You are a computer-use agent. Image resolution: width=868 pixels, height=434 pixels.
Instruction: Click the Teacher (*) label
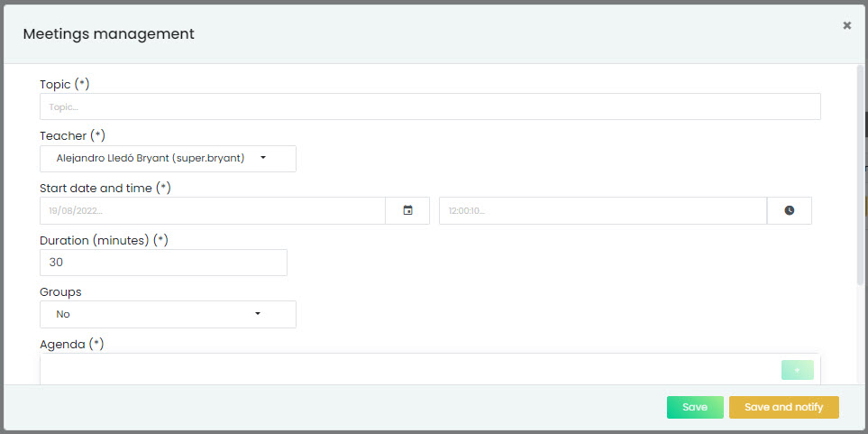(x=72, y=135)
